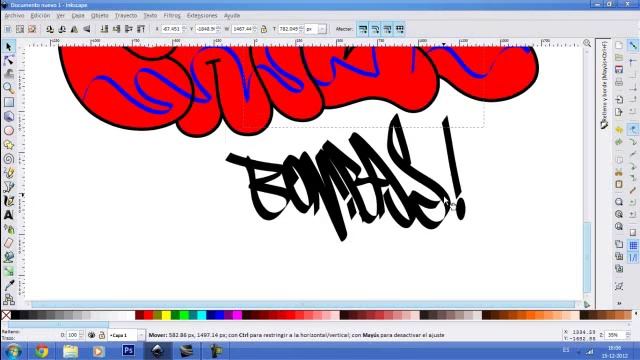Toggle the main snapping button

click(633, 45)
